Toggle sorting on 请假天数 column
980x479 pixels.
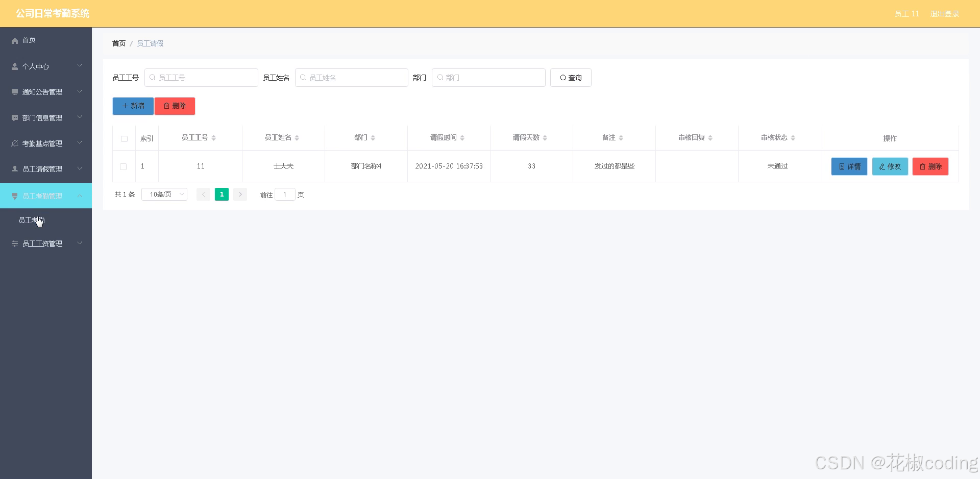point(545,137)
